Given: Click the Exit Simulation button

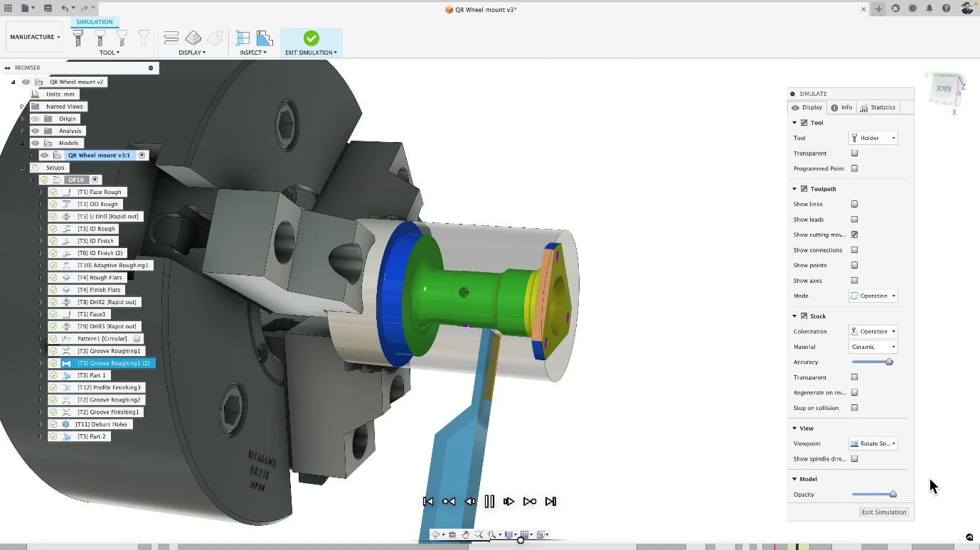Looking at the screenshot, I should (x=883, y=512).
